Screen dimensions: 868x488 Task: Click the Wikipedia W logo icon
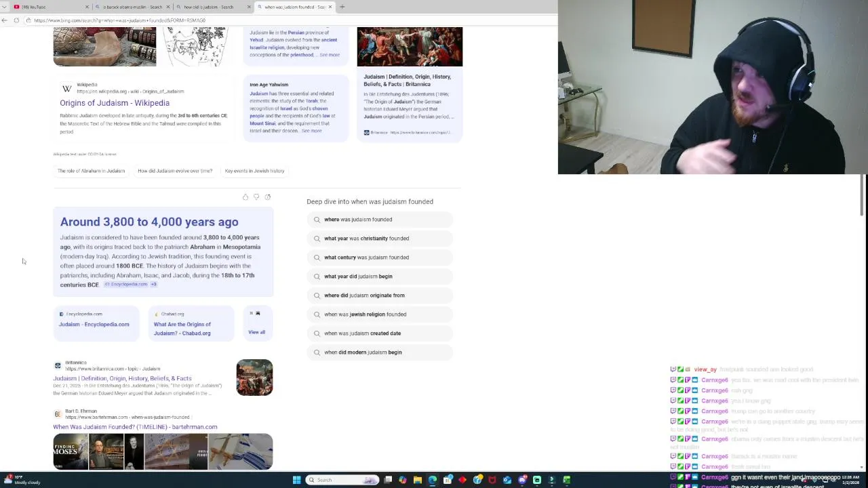tap(66, 89)
